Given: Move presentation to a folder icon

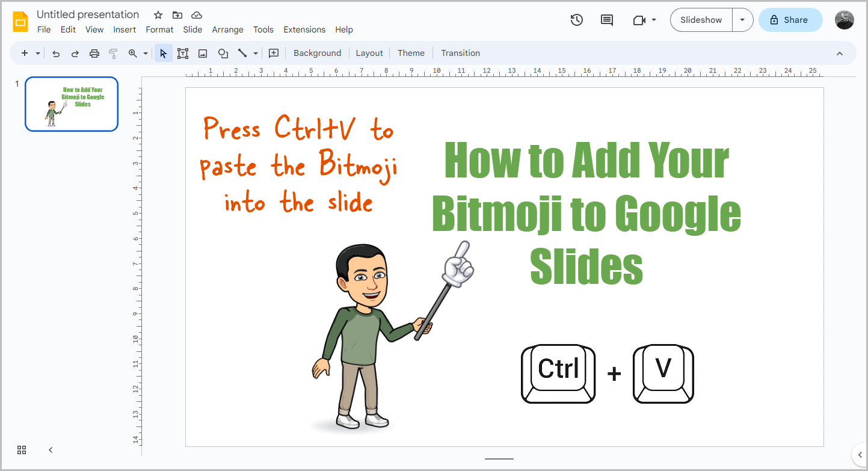Looking at the screenshot, I should point(177,15).
